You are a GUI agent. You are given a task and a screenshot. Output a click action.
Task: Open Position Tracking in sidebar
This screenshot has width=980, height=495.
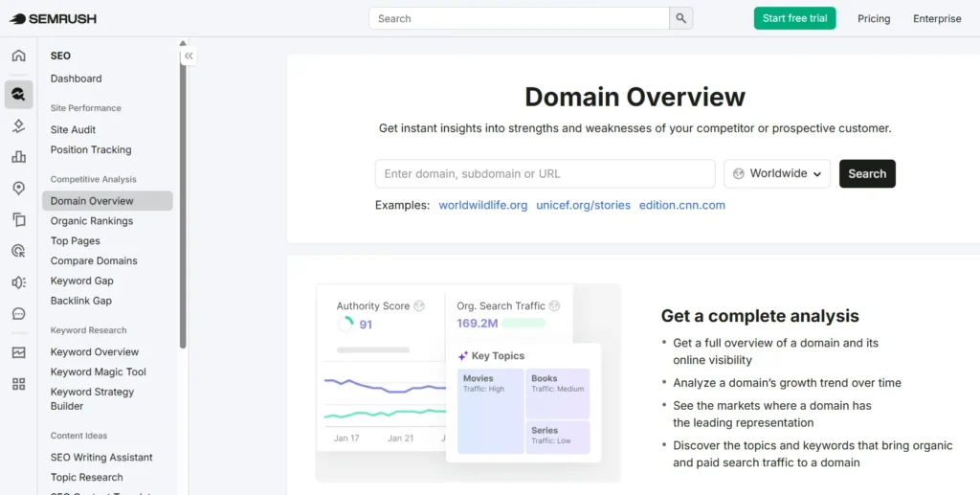[91, 149]
